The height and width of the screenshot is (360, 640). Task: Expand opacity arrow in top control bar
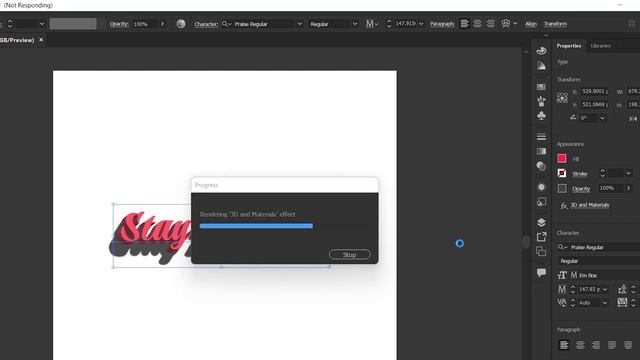coord(162,24)
